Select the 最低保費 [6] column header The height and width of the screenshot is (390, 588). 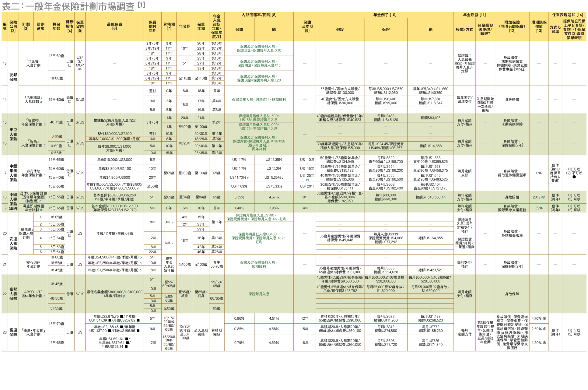pos(114,26)
